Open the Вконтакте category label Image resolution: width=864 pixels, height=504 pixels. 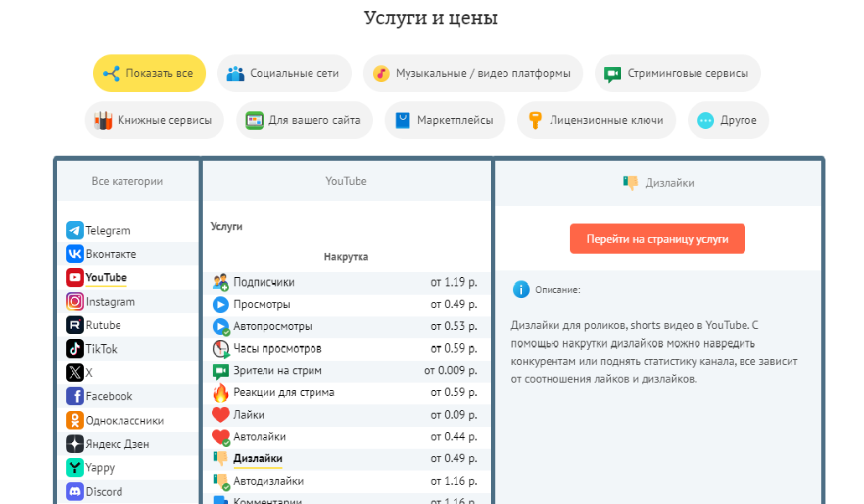point(111,255)
